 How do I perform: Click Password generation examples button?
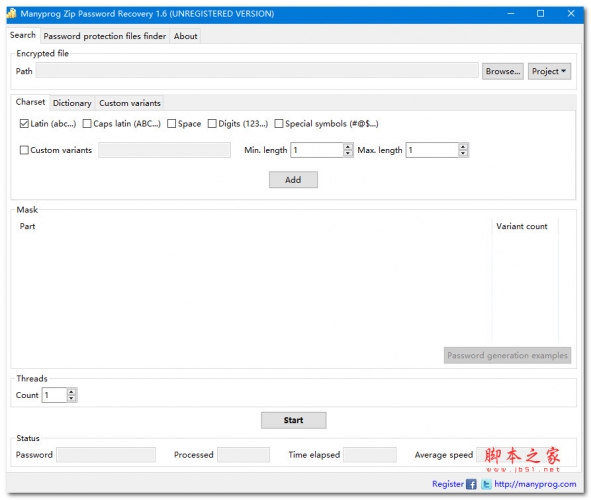[x=507, y=355]
